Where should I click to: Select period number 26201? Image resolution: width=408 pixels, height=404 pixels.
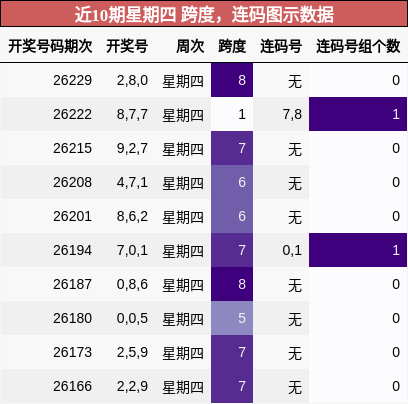(x=72, y=216)
